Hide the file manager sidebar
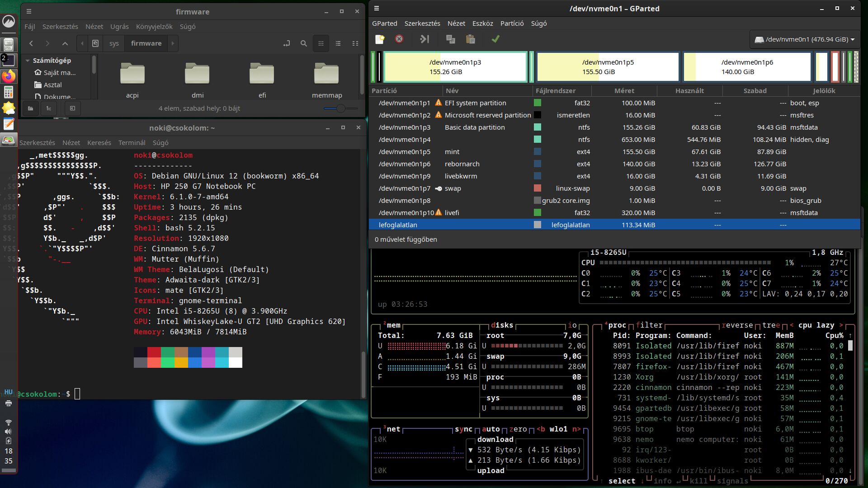Screen dimensions: 868x488 pyautogui.click(x=72, y=108)
